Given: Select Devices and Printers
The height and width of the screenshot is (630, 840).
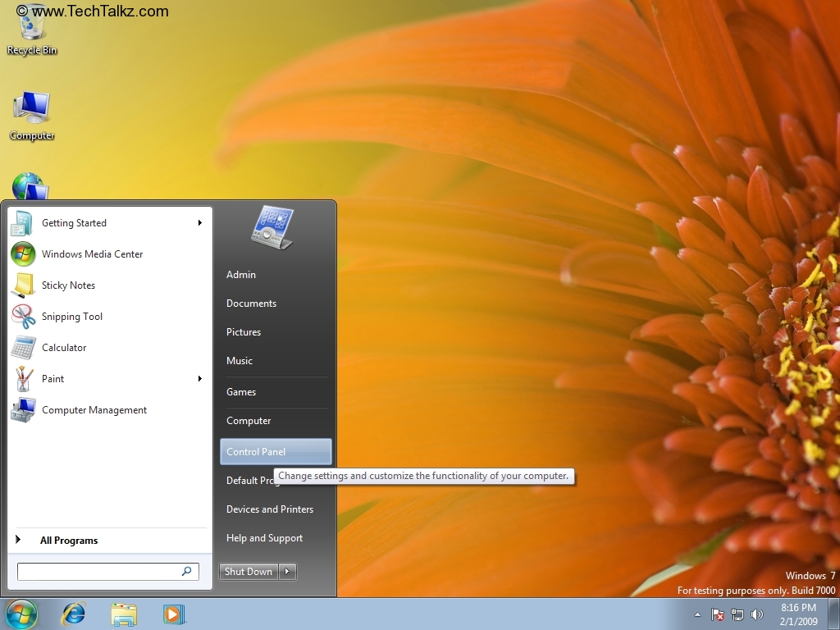Looking at the screenshot, I should click(270, 509).
